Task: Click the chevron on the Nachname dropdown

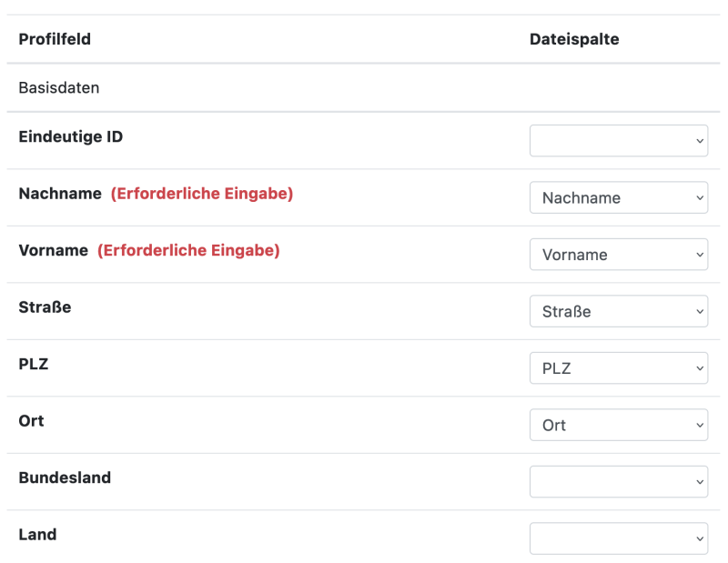Action: coord(698,197)
